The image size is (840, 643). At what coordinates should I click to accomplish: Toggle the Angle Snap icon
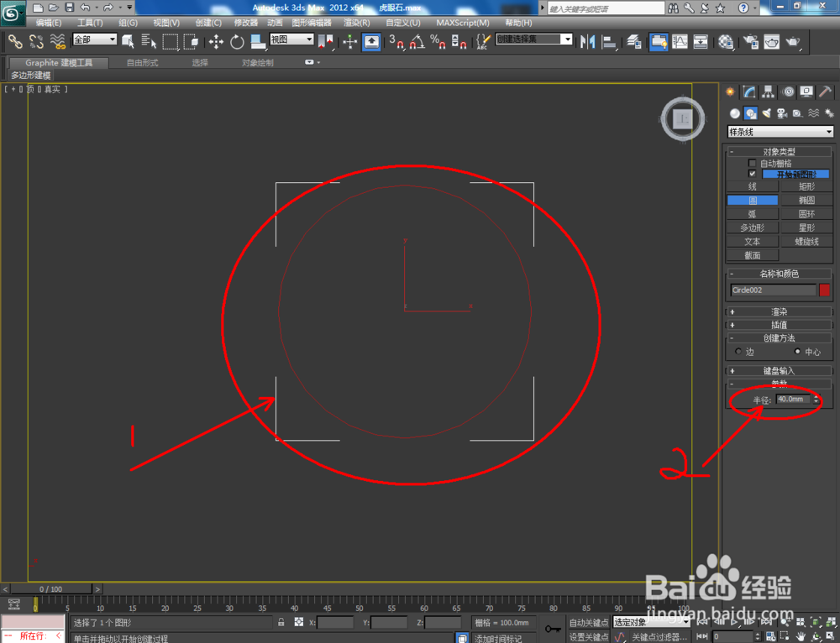coord(417,41)
